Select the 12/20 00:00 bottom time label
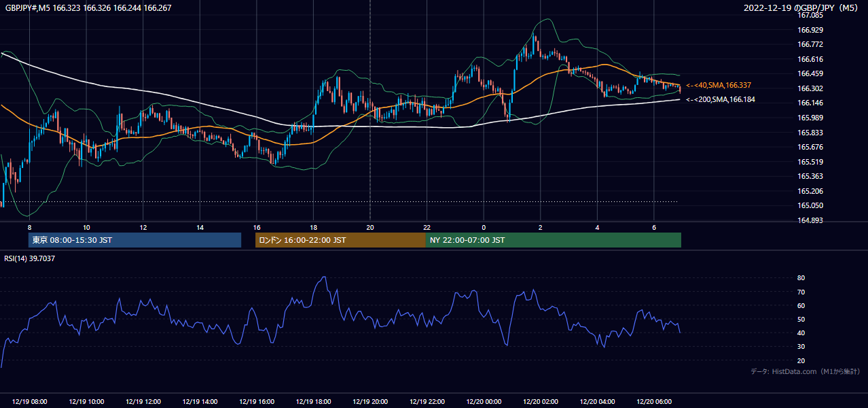The height and width of the screenshot is (408, 868). click(484, 402)
